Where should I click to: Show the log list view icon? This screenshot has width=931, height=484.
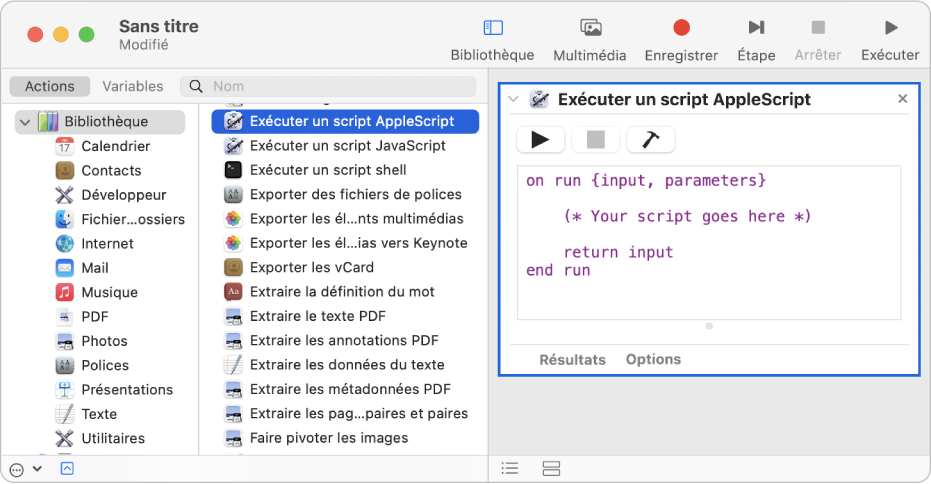click(510, 468)
